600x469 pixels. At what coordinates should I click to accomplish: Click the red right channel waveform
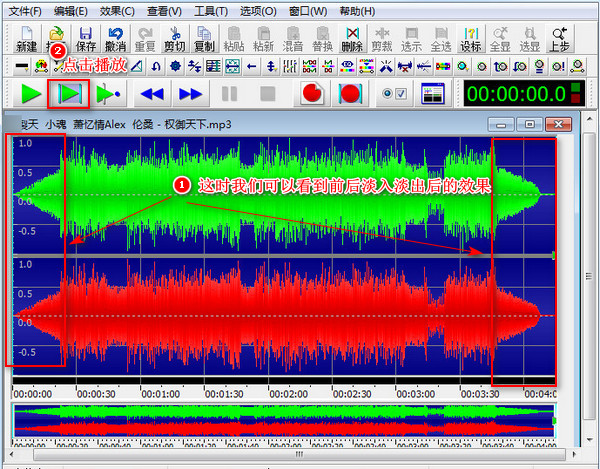(x=284, y=316)
